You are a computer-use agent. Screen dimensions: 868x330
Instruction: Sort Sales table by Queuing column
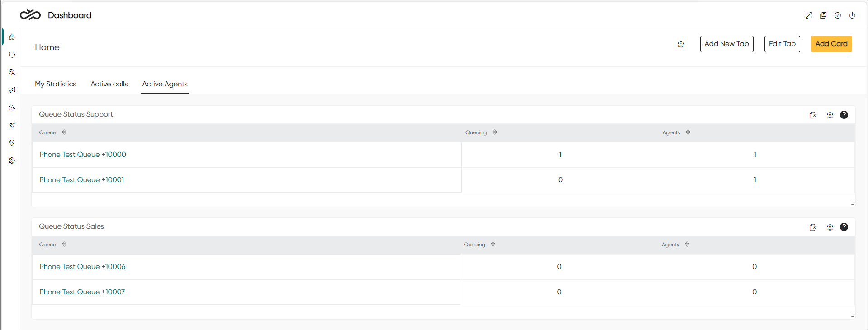[493, 244]
